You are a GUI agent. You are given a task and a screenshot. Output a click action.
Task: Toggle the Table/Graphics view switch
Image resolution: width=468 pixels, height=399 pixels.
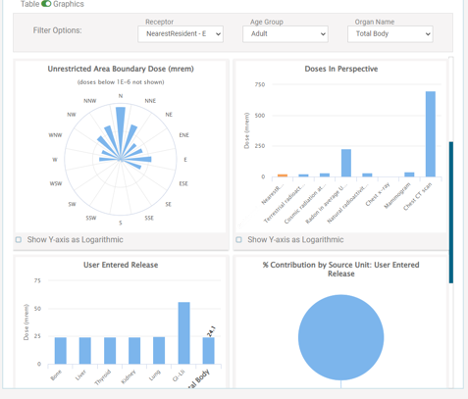(x=46, y=4)
